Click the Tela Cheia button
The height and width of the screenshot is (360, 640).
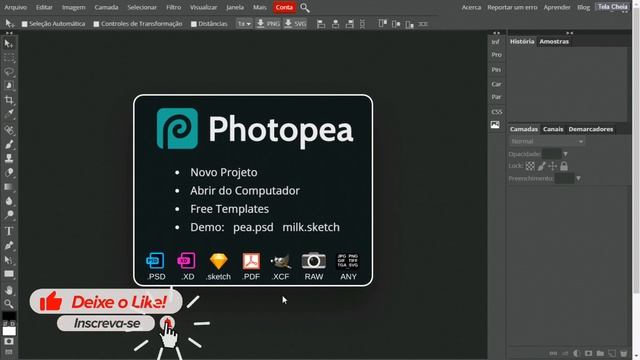612,7
